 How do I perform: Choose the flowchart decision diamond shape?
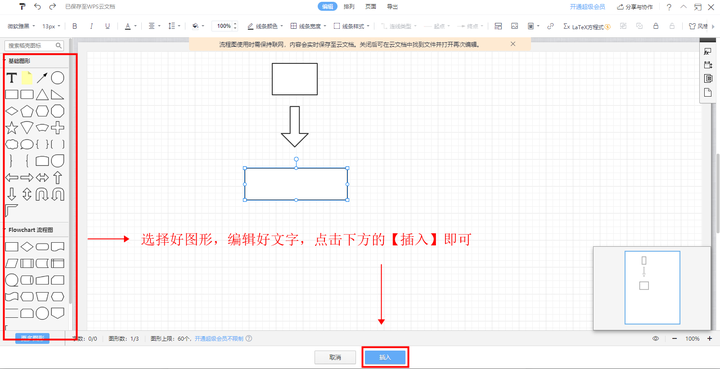click(27, 247)
